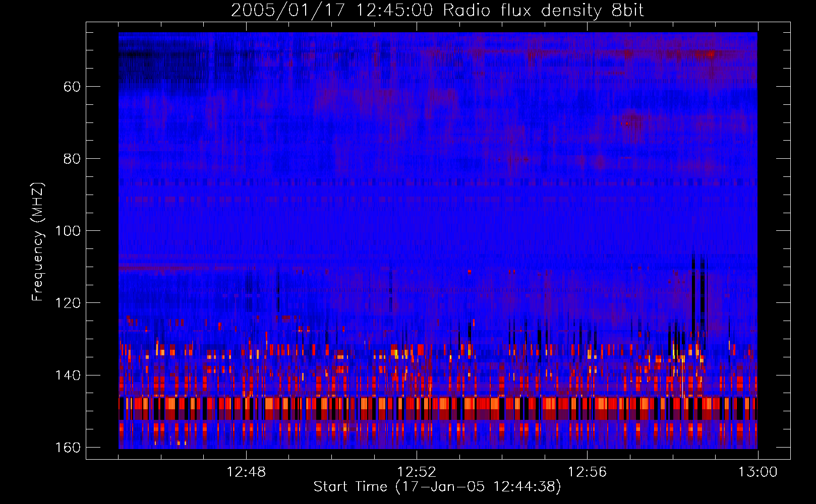The height and width of the screenshot is (504, 816).
Task: Click the 140 frequency tick label
Action: 68,375
